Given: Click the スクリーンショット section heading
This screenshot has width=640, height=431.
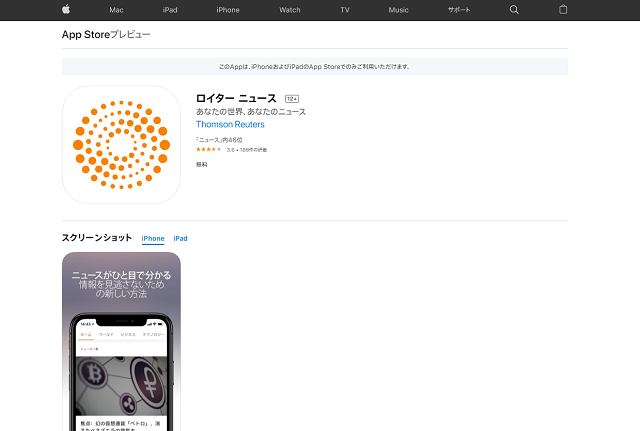Looking at the screenshot, I should click(x=97, y=238).
